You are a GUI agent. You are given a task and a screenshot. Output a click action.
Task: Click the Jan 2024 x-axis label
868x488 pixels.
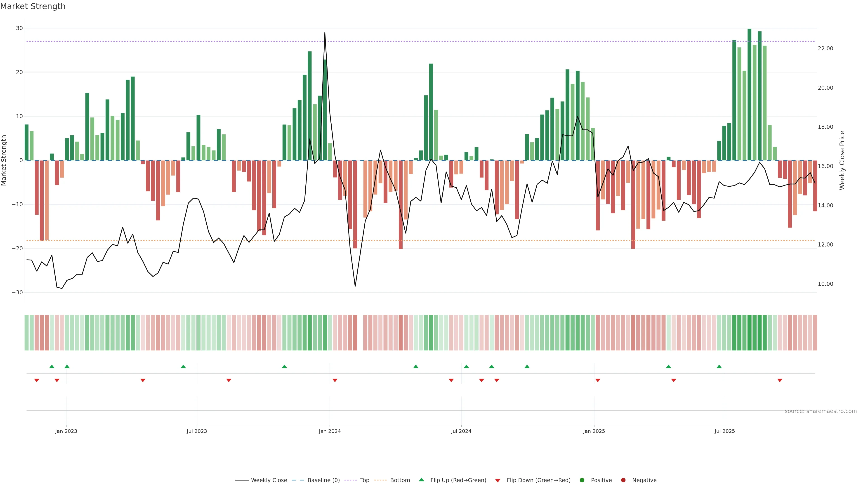click(330, 431)
